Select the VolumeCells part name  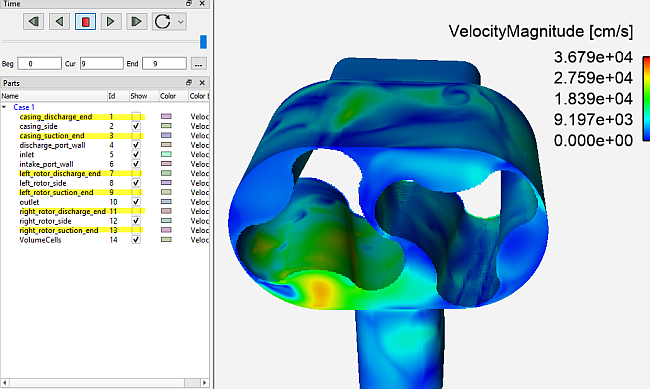tap(40, 240)
